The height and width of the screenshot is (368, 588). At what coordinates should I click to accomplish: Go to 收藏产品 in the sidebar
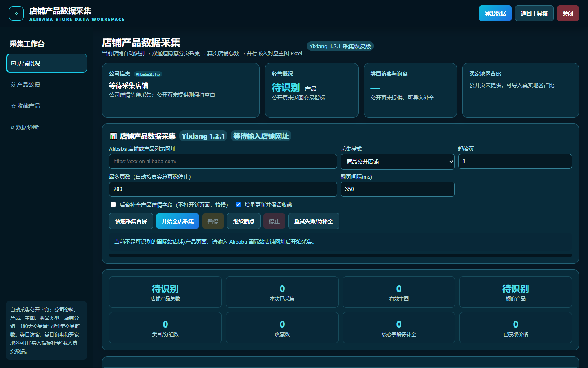pyautogui.click(x=47, y=106)
